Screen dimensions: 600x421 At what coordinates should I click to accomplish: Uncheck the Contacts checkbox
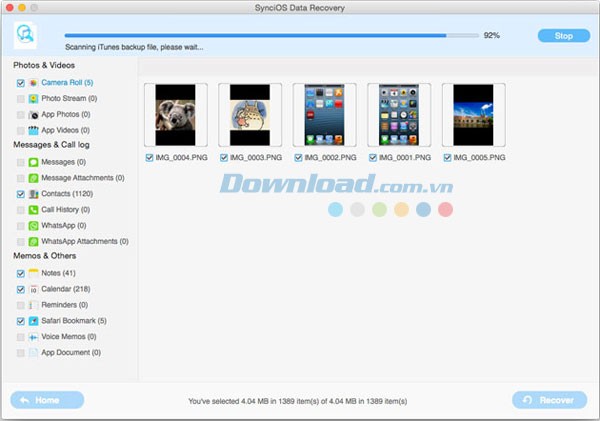(21, 194)
